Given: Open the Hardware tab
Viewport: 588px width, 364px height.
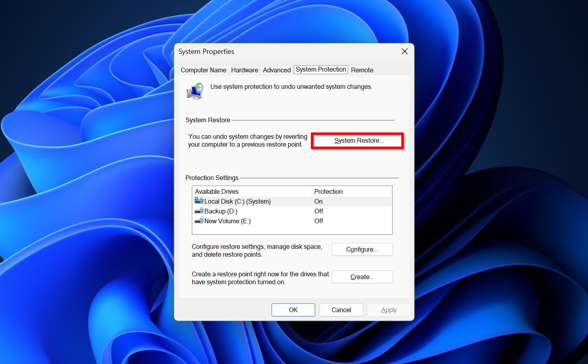Looking at the screenshot, I should (x=244, y=70).
